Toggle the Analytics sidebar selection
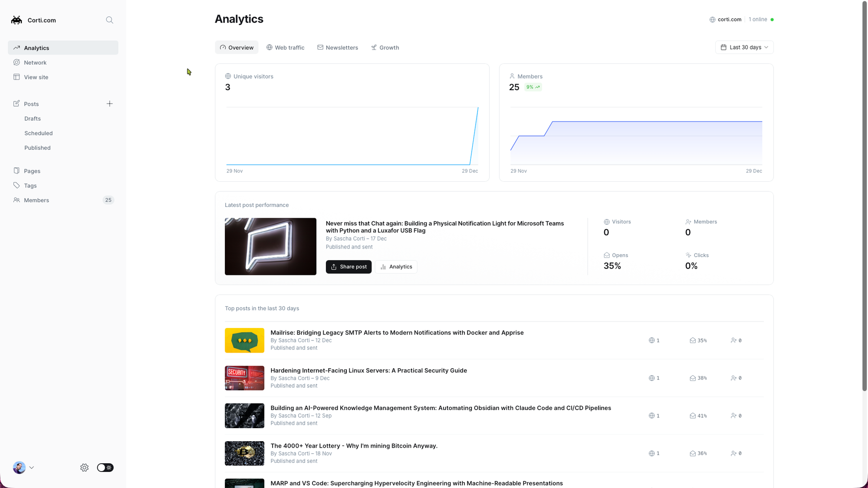Screen dimensions: 868x488 tap(36, 48)
